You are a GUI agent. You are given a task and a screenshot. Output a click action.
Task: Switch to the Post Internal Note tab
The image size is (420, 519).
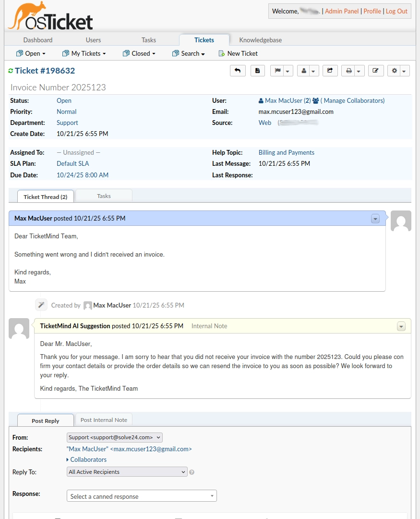click(x=104, y=420)
